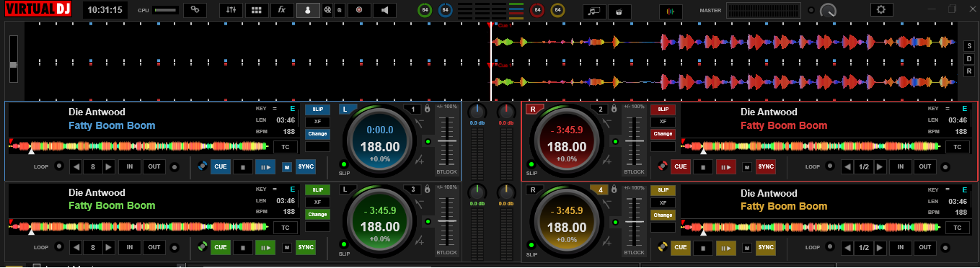This screenshot has height=268, width=980.
Task: Click the play/pause button on red deck 2
Action: (x=725, y=167)
